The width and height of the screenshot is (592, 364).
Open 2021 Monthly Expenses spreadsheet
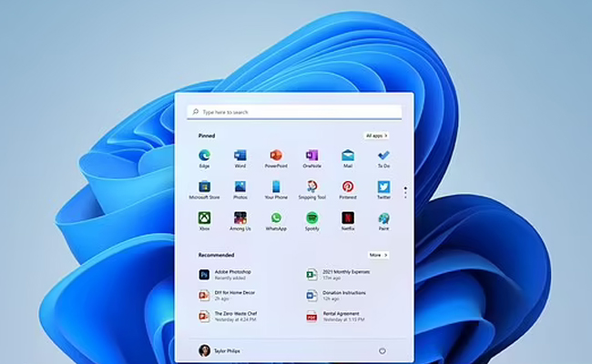[x=338, y=275]
